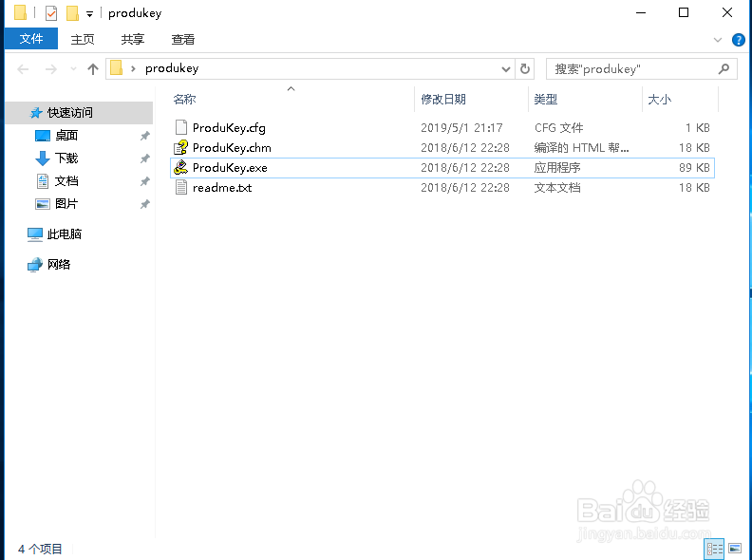Click the ProduKey.exe file name
Image resolution: width=752 pixels, height=560 pixels.
pyautogui.click(x=230, y=168)
